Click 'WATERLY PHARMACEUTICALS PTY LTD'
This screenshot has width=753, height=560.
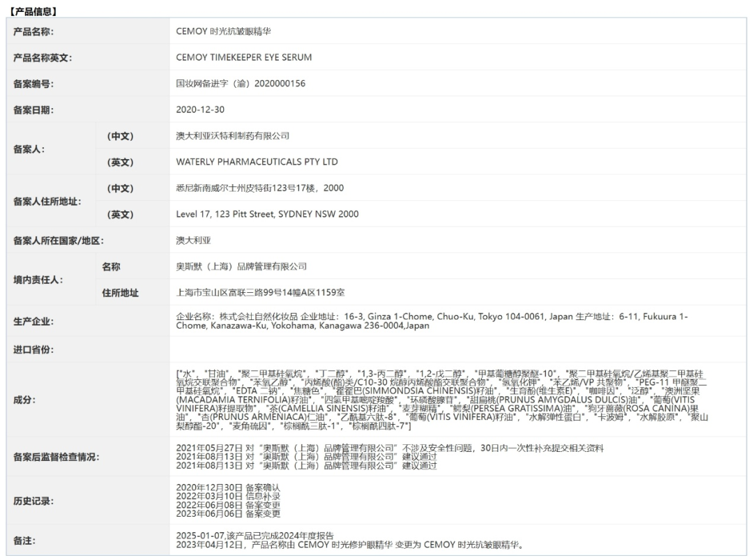click(x=257, y=162)
